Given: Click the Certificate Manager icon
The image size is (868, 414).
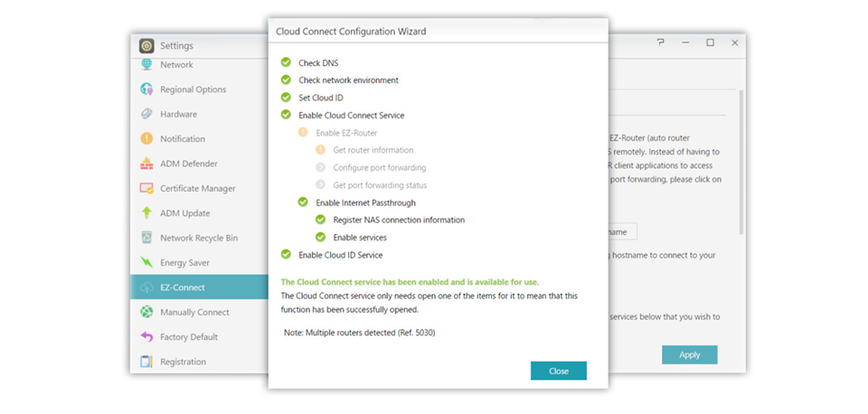Looking at the screenshot, I should point(146,188).
